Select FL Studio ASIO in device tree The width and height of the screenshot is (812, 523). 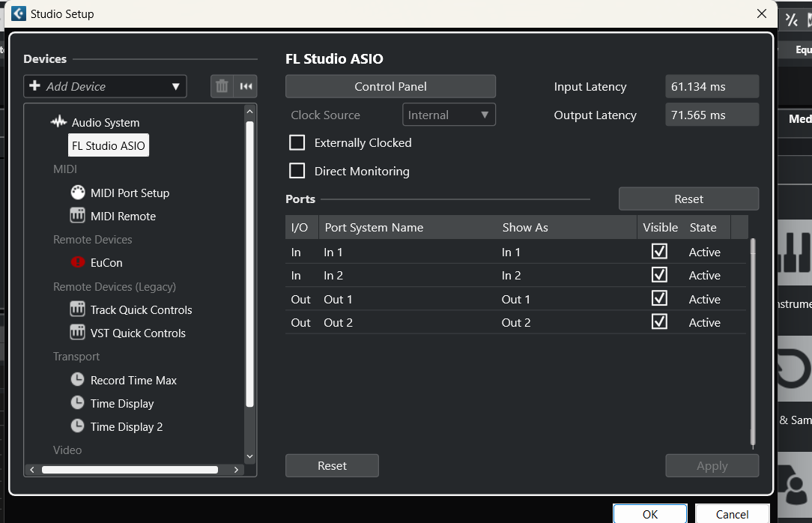(108, 145)
